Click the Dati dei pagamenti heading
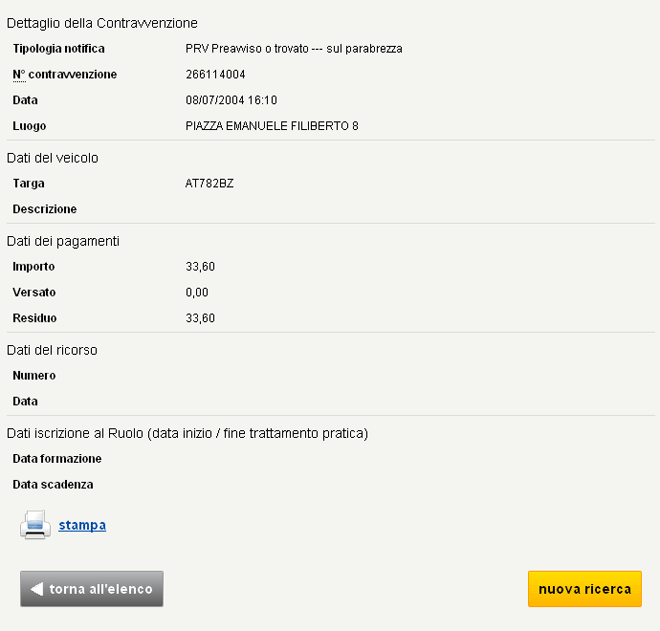Viewport: 660px width, 631px height. (x=63, y=241)
